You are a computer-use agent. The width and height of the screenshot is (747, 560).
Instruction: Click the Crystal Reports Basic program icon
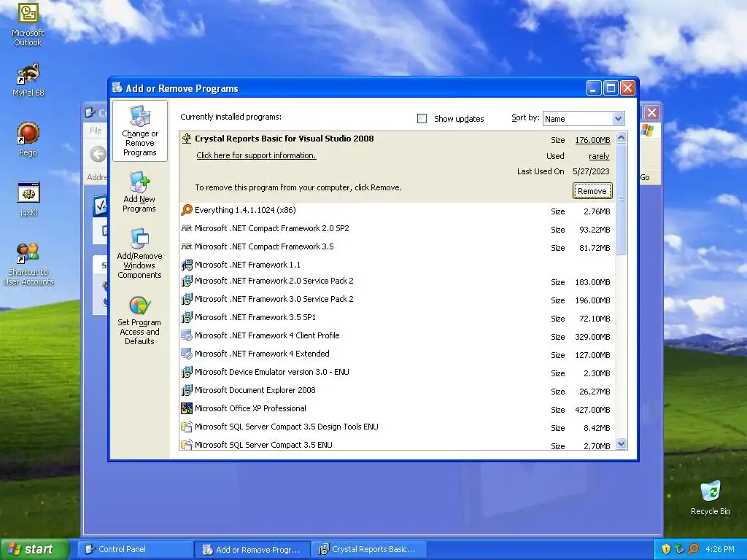tap(187, 139)
